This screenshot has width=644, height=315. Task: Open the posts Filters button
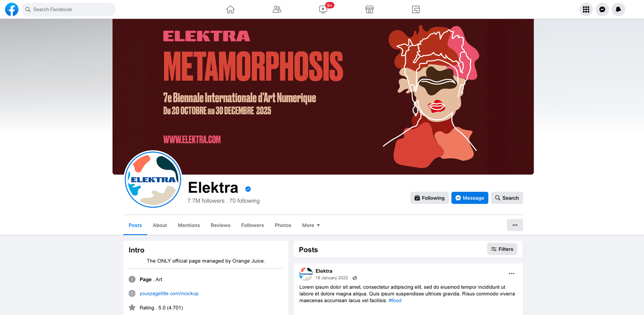502,249
